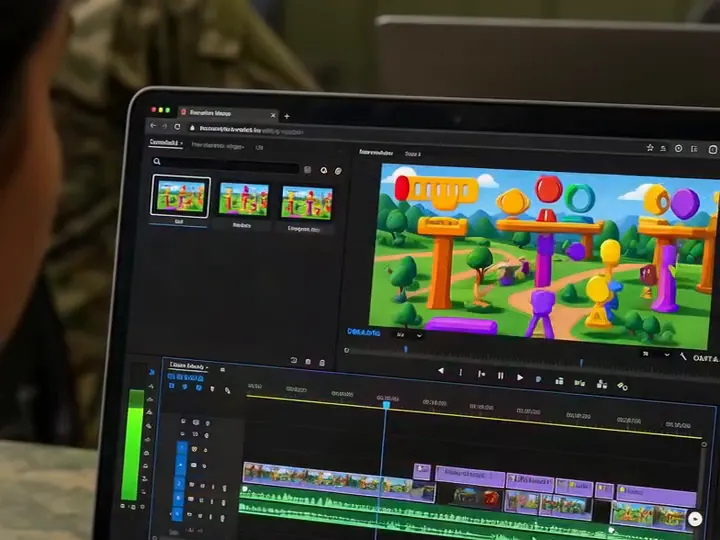Click the browser forward arrow

point(164,126)
